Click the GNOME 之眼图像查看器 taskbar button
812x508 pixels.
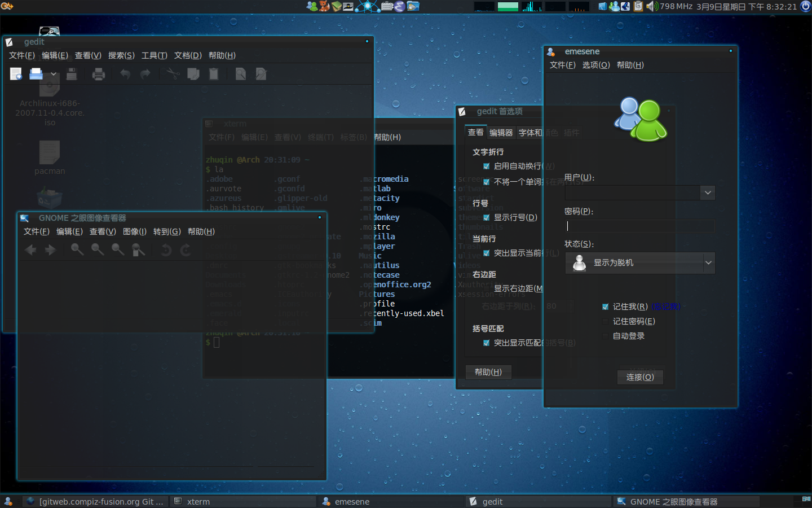tap(686, 501)
